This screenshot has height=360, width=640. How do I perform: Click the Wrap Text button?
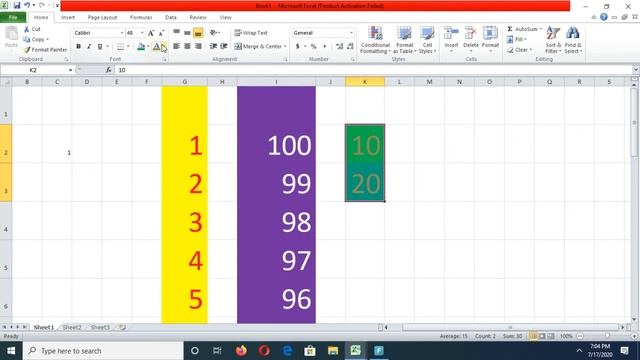pyautogui.click(x=251, y=33)
